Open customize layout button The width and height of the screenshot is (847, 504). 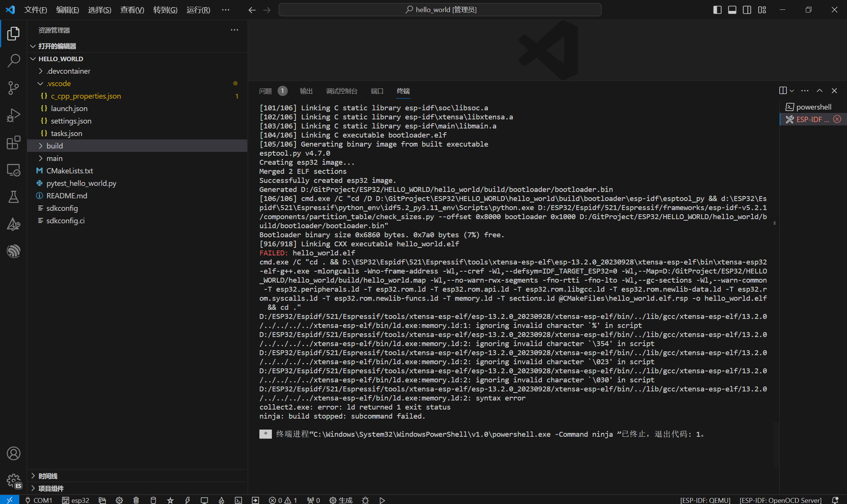[762, 10]
